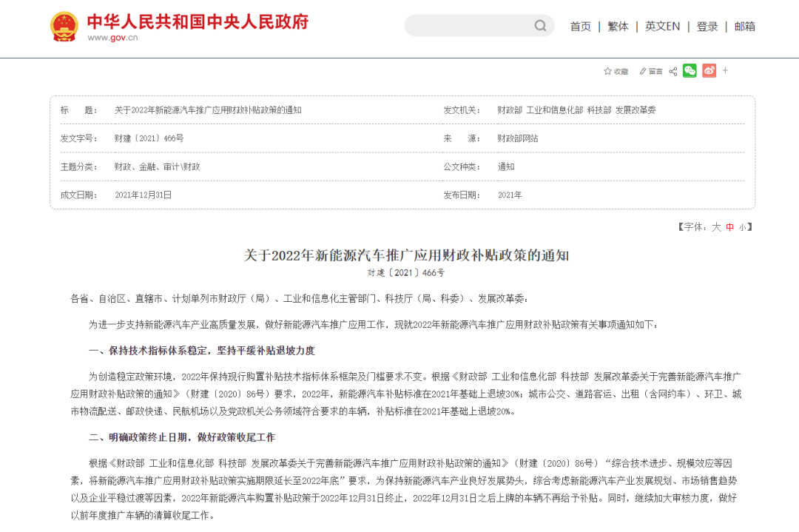
Task: Set font size to 大 (large)
Action: tap(716, 227)
